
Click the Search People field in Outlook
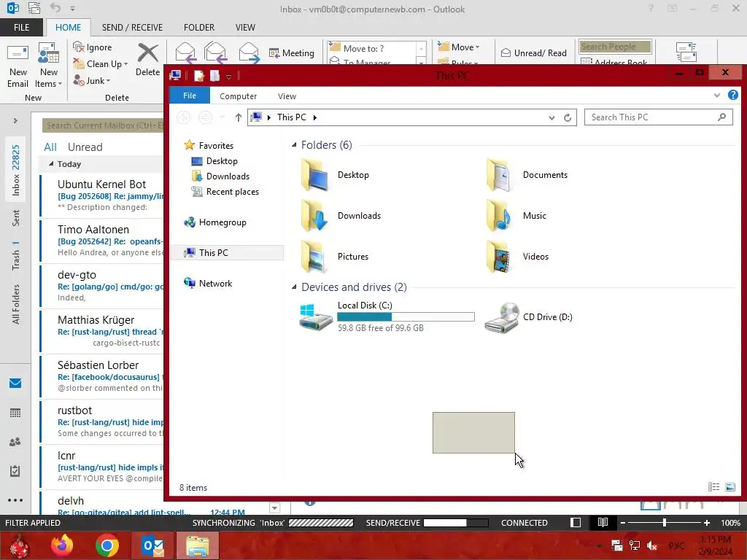[x=615, y=47]
